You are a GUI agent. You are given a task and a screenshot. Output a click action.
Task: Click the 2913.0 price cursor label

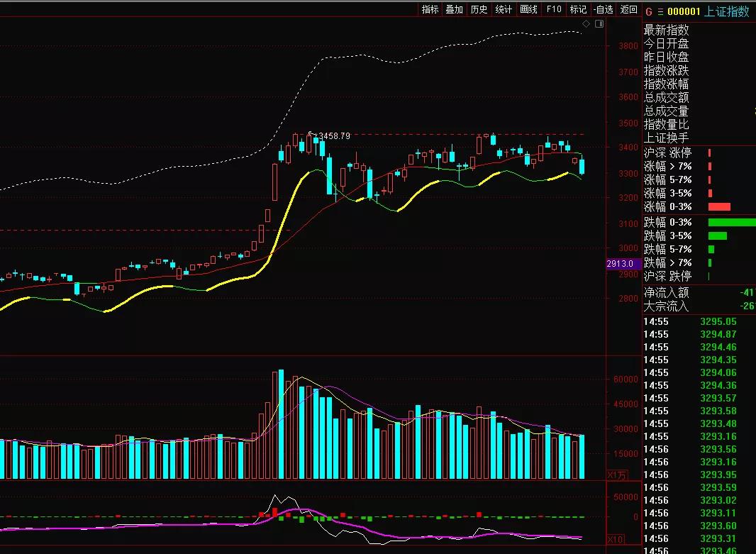click(623, 264)
